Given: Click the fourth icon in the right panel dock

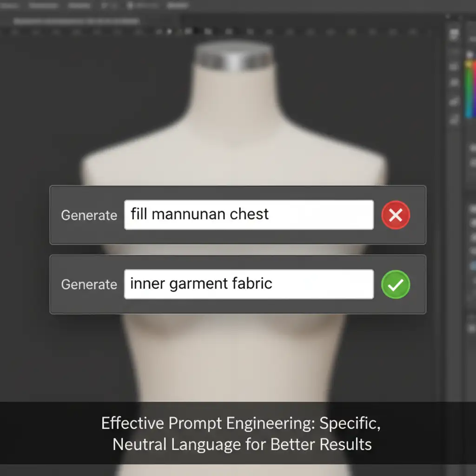Looking at the screenshot, I should click(x=454, y=101).
